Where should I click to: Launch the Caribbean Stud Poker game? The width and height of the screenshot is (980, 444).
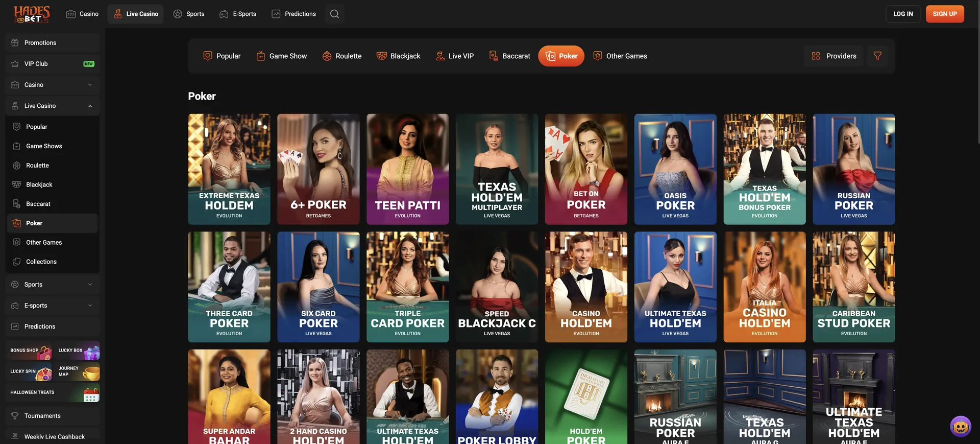(854, 287)
